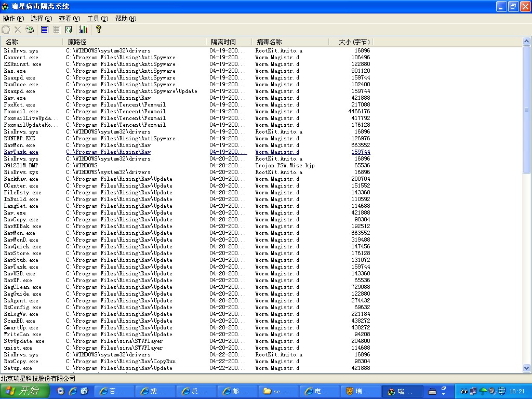This screenshot has height=399, width=532.
Task: Click the 开始 Start button
Action: tap(25, 391)
